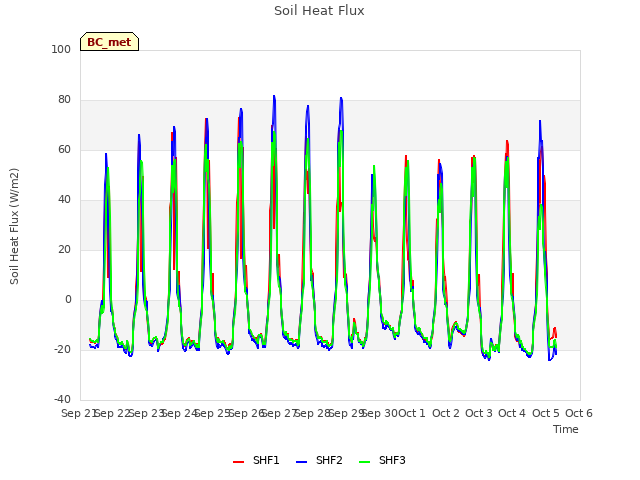Toggle SHF1 series in legend
Image resolution: width=640 pixels, height=480 pixels.
256,460
